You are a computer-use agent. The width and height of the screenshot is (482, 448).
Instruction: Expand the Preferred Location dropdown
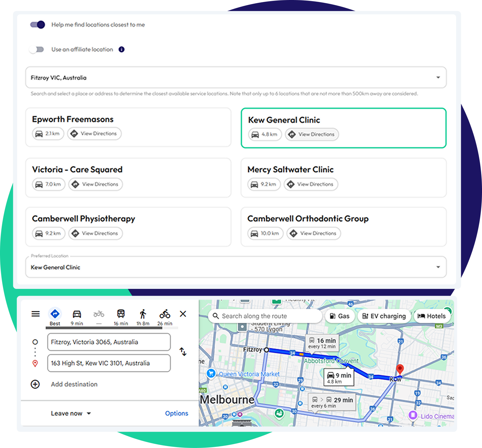pyautogui.click(x=236, y=267)
